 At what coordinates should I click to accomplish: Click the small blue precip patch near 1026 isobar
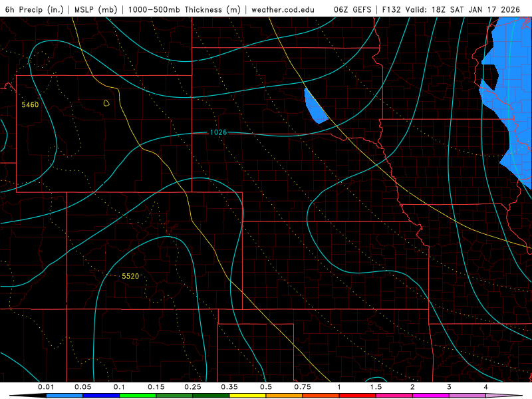click(315, 107)
